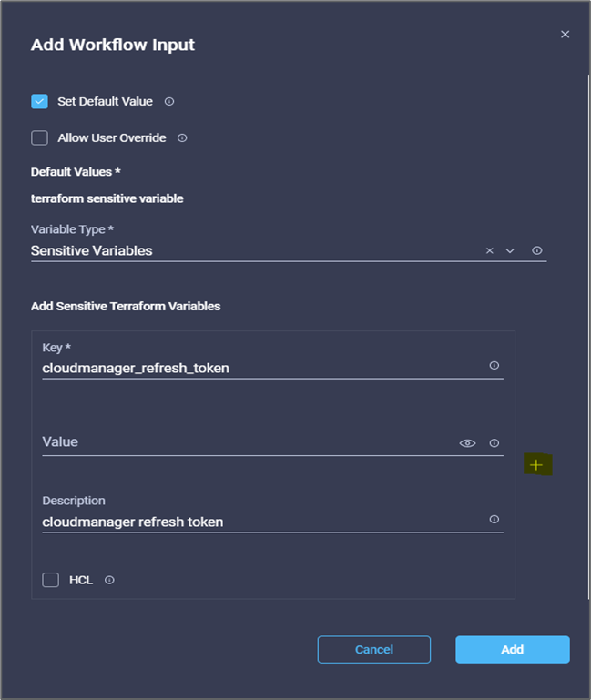Click info icon in the Value field

(x=494, y=443)
